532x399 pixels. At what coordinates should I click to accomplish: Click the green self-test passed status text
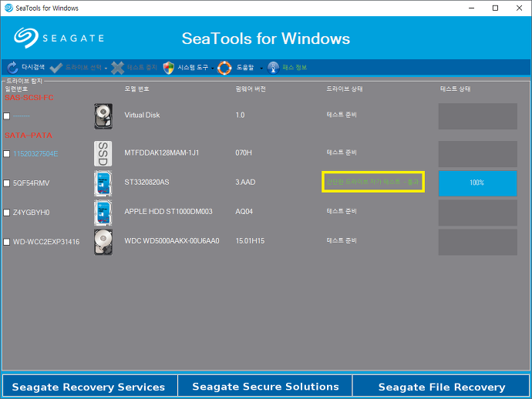[372, 182]
